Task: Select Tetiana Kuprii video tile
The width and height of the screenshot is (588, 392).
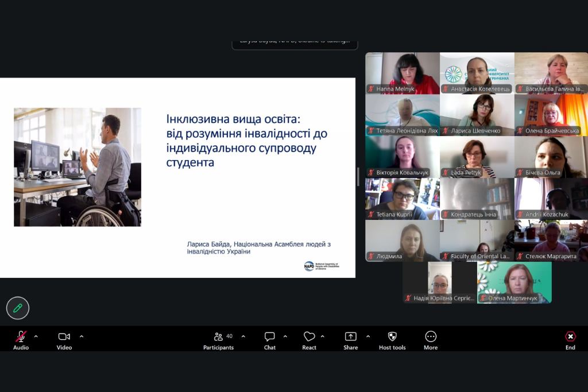Action: point(403,199)
